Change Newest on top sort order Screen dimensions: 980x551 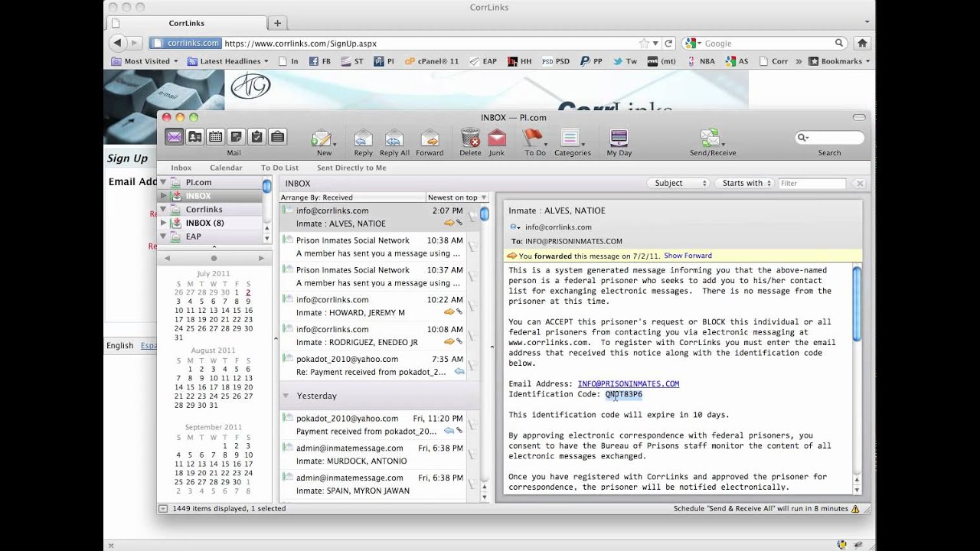[x=457, y=197]
